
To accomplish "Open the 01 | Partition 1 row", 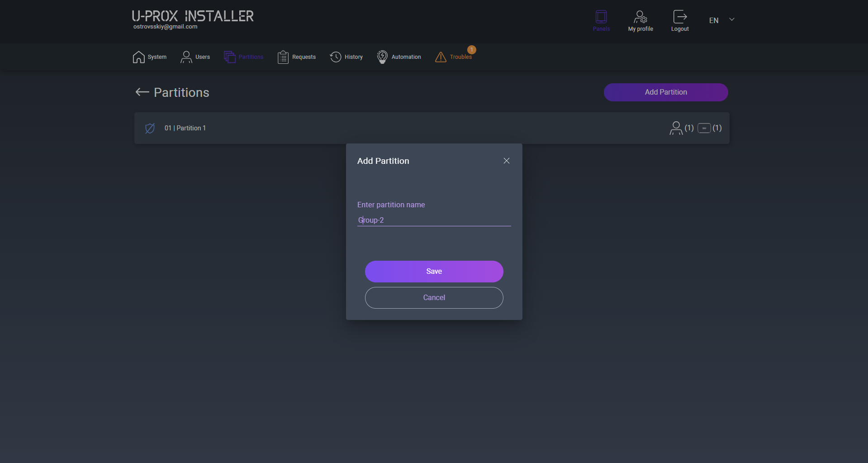I will pos(185,128).
